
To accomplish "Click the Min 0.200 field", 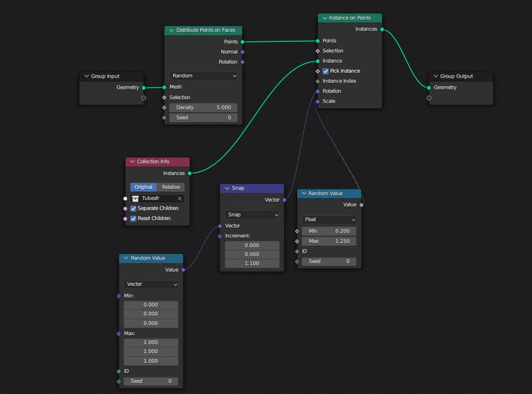I will coord(329,231).
